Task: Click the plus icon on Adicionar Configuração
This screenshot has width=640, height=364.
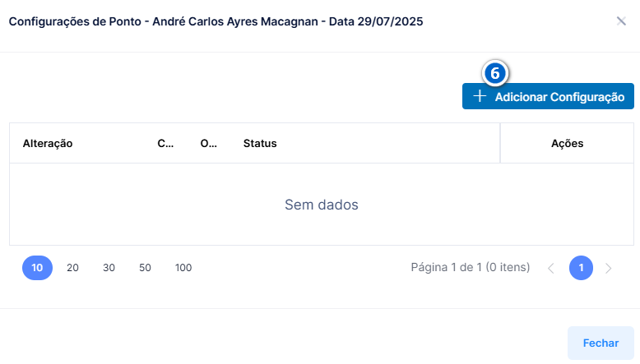Action: (x=480, y=96)
